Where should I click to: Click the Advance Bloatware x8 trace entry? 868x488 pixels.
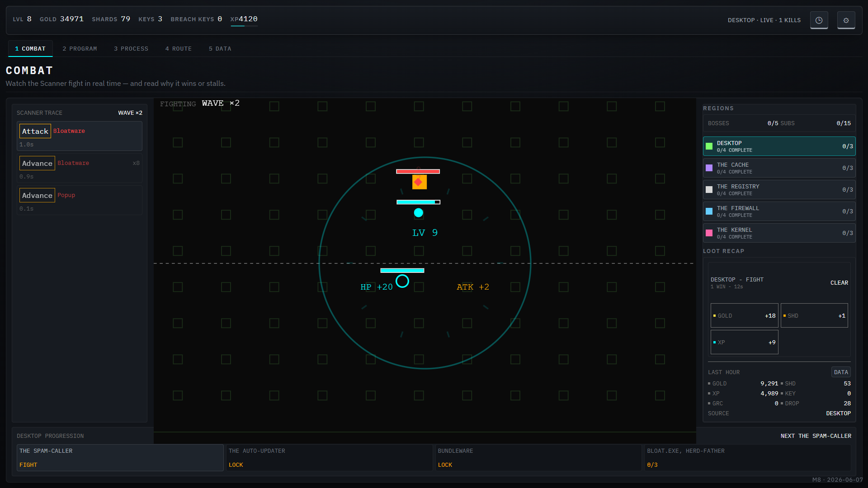(80, 168)
